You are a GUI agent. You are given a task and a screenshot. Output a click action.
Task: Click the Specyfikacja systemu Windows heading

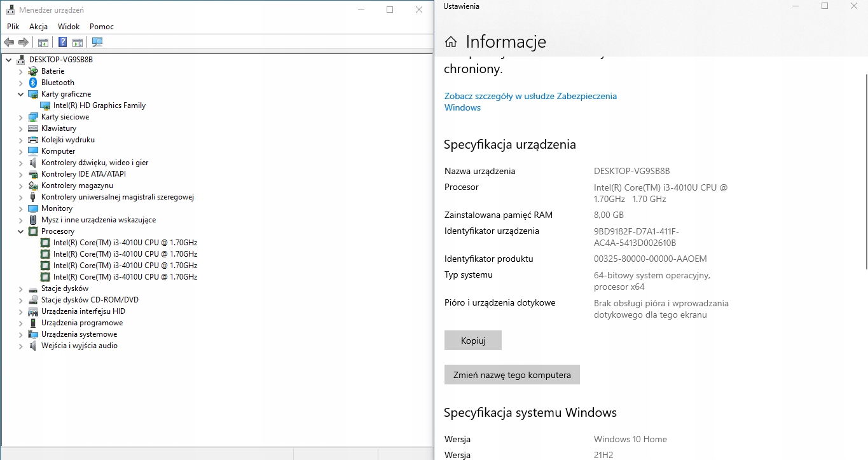(x=530, y=412)
